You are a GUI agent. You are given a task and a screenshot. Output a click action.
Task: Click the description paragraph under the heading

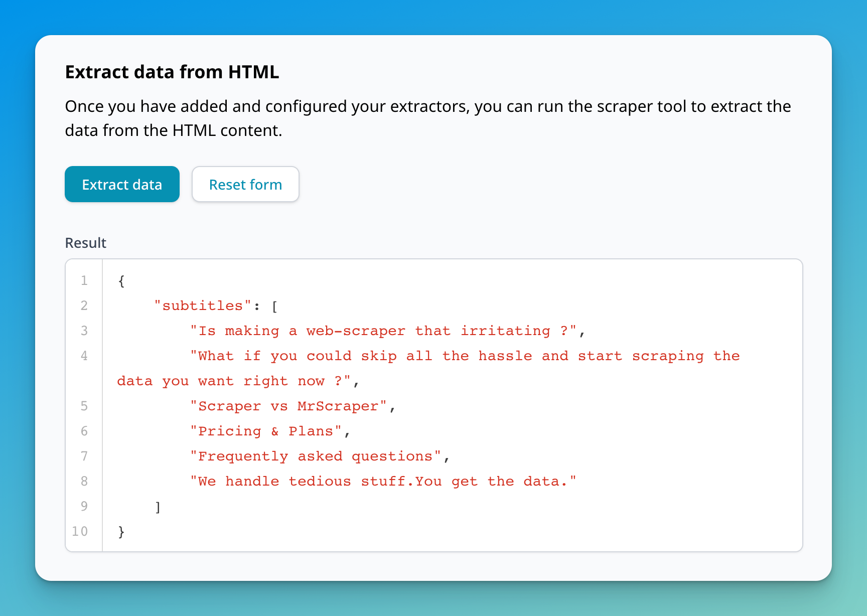pyautogui.click(x=426, y=118)
